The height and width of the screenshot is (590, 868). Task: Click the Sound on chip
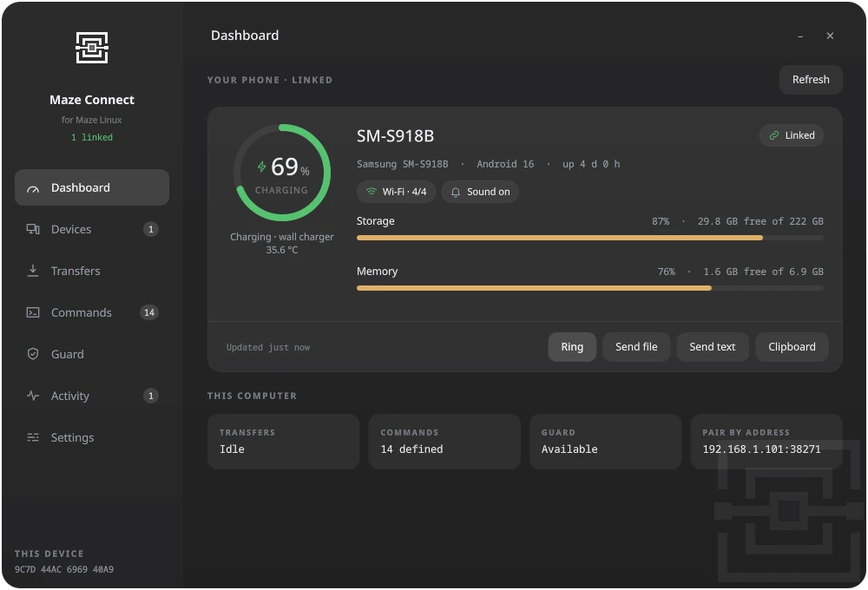[479, 192]
